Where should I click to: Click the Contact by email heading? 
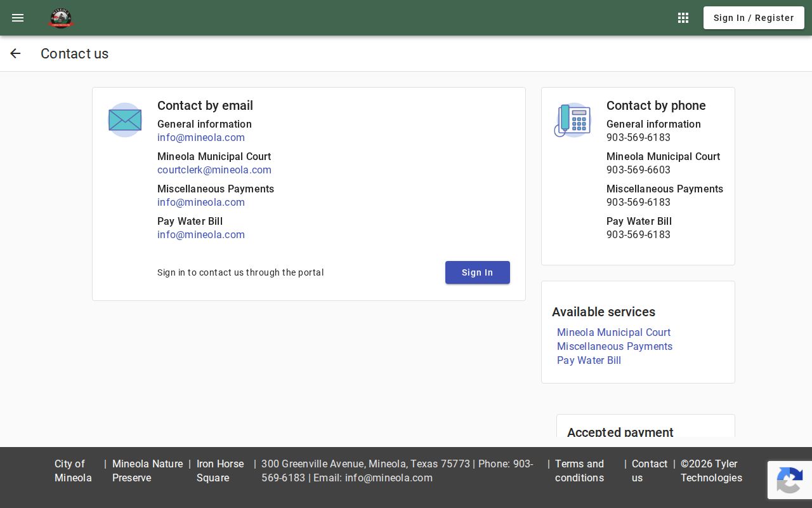[x=205, y=105]
